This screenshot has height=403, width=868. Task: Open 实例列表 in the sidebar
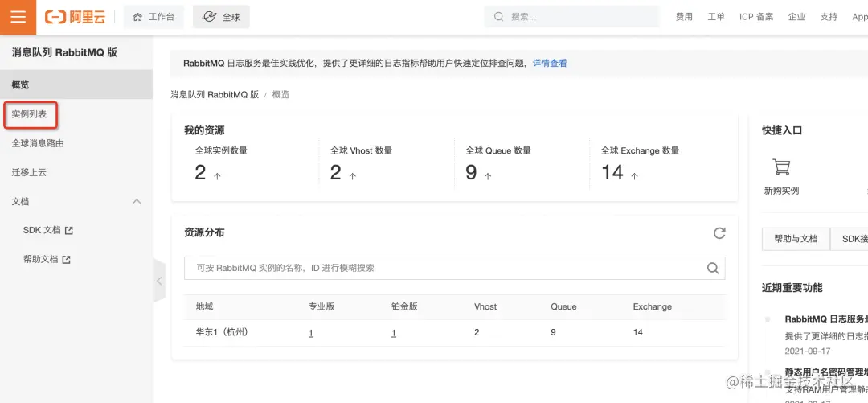coord(30,115)
